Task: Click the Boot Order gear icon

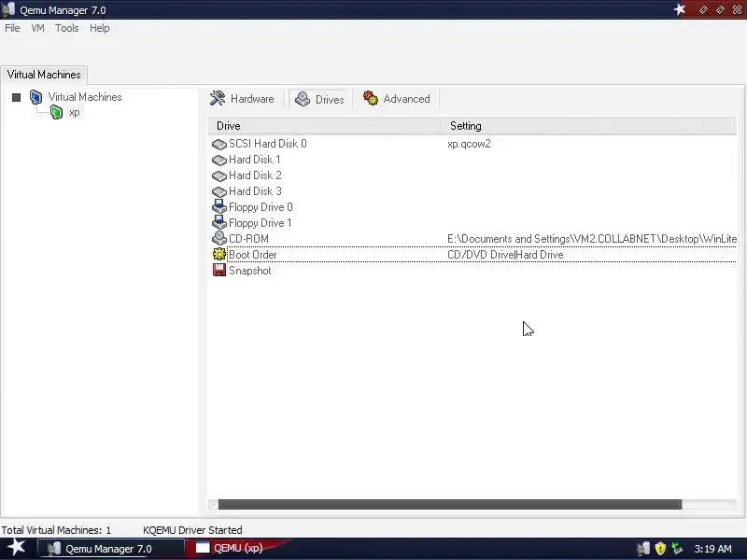Action: pos(219,254)
